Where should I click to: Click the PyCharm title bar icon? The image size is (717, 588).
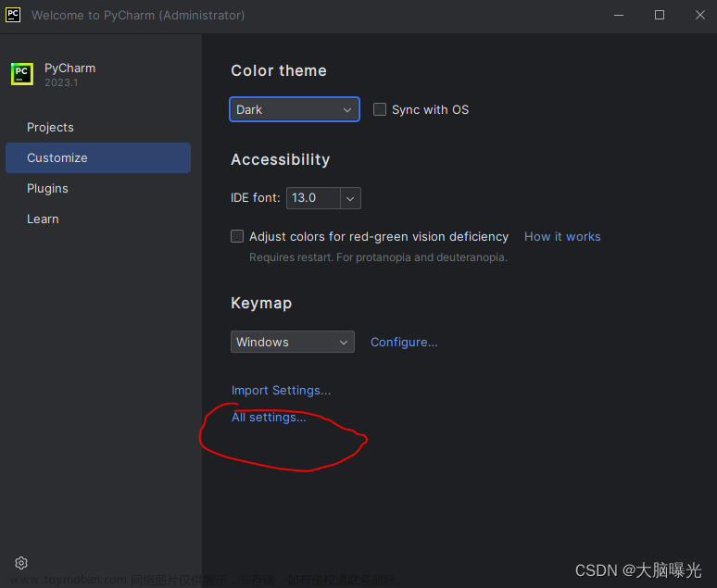point(13,15)
